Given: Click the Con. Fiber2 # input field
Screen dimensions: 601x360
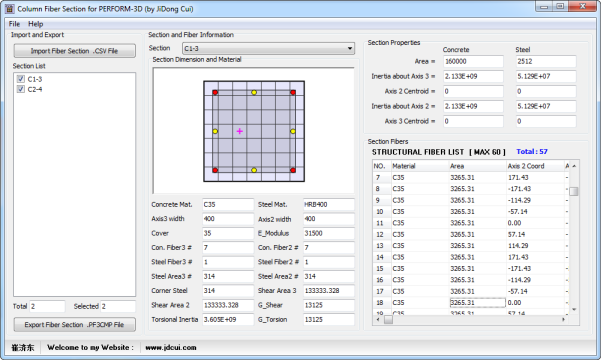Looking at the screenshot, I should (328, 248).
